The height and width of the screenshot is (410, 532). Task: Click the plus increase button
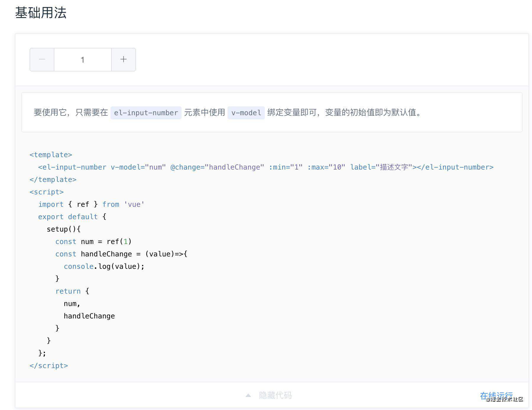[124, 60]
